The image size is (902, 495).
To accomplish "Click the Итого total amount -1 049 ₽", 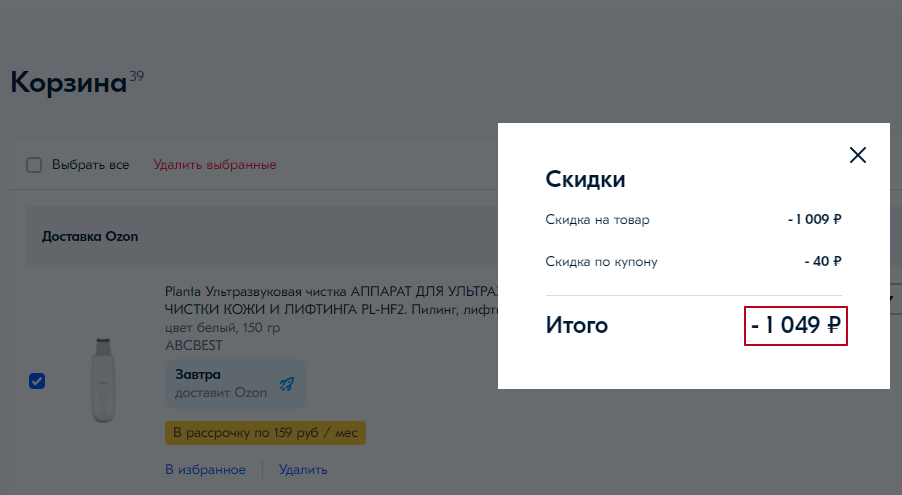I will tap(796, 325).
